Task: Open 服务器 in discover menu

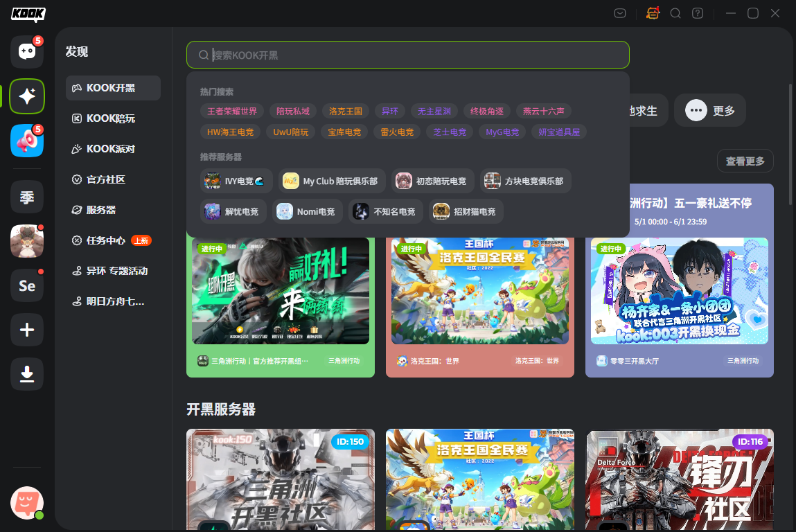Action: [x=113, y=210]
